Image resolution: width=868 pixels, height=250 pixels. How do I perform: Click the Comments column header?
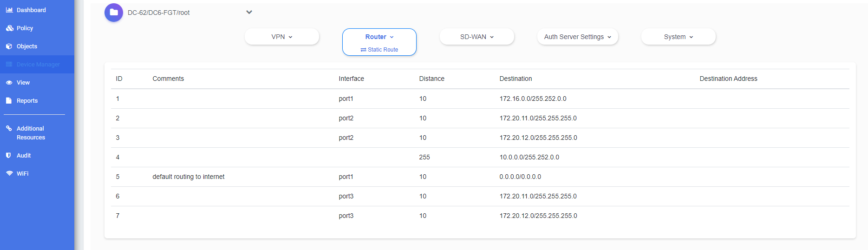(x=168, y=79)
